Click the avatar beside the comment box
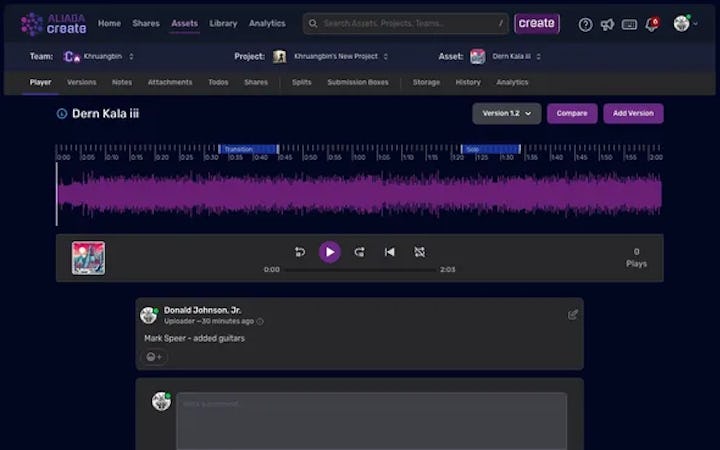 [x=161, y=401]
